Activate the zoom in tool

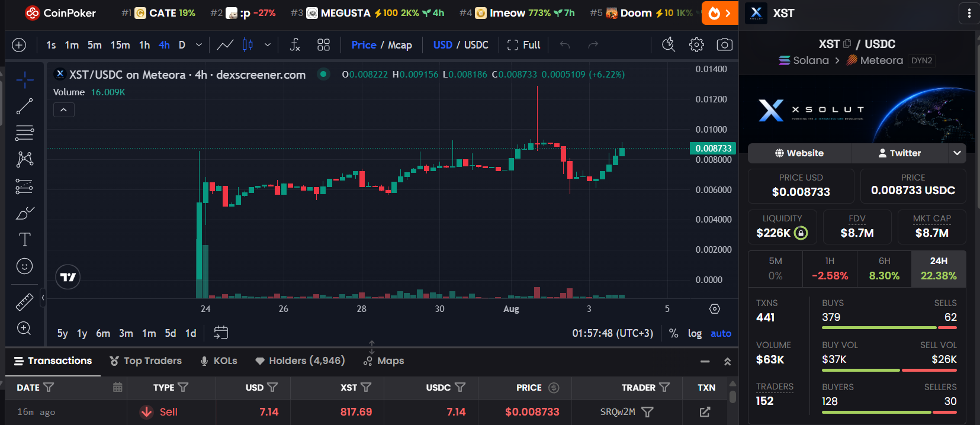click(24, 329)
